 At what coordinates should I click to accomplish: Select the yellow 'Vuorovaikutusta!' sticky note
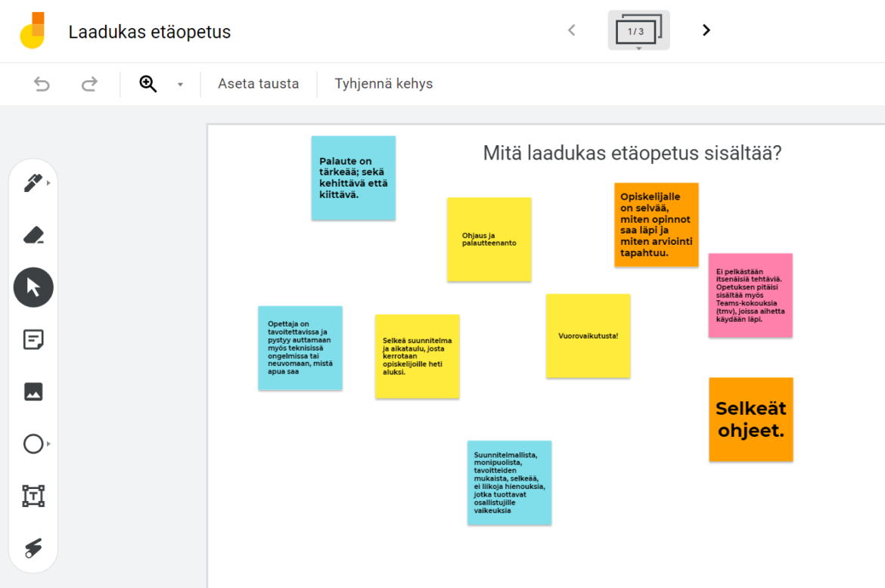click(x=588, y=336)
